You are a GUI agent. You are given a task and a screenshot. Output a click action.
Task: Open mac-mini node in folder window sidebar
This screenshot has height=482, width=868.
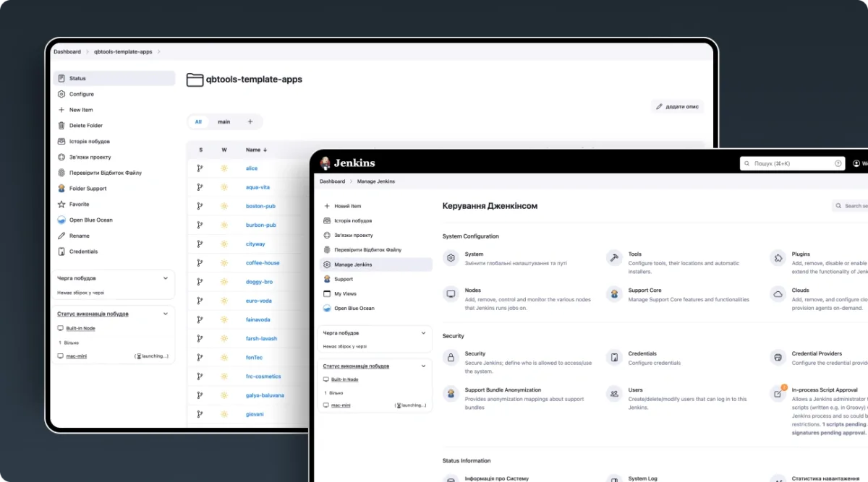(77, 356)
